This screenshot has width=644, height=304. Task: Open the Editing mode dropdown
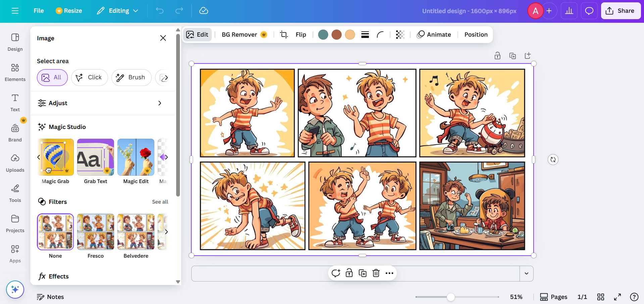117,10
